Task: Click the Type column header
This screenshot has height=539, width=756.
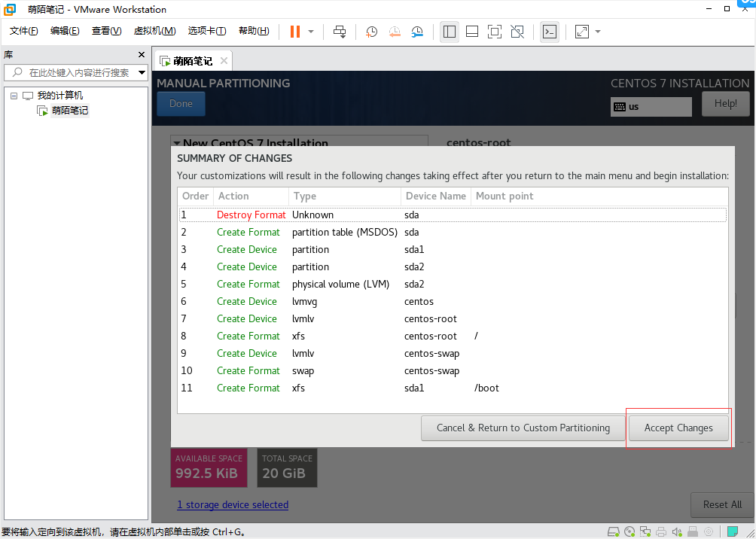Action: tap(344, 196)
